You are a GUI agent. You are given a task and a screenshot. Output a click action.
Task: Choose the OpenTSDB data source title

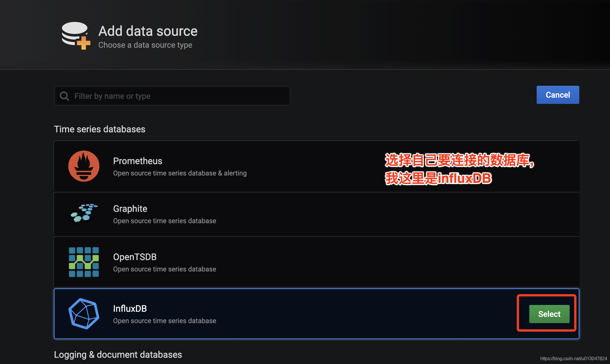(x=135, y=257)
